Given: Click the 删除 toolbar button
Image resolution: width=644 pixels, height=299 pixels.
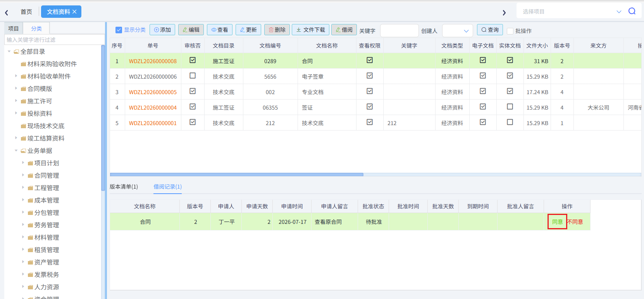Looking at the screenshot, I should coord(277,30).
